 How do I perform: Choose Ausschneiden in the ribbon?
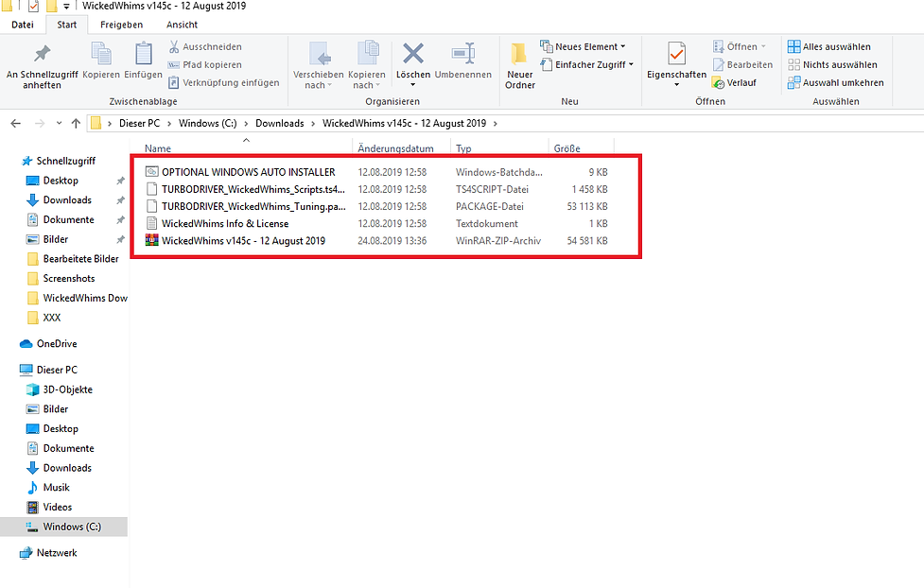[x=205, y=46]
